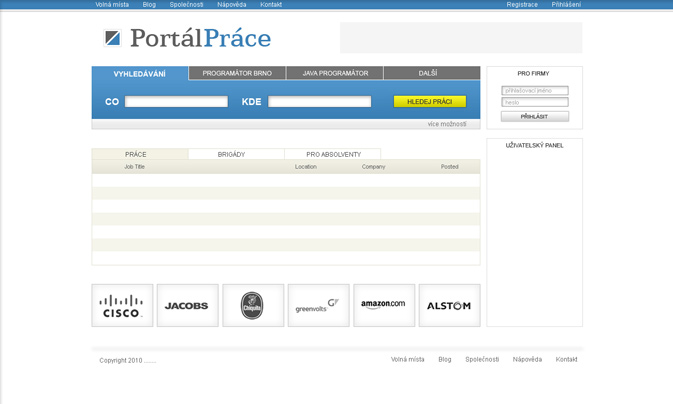
Task: Click the Alstom company logo
Action: 449,305
